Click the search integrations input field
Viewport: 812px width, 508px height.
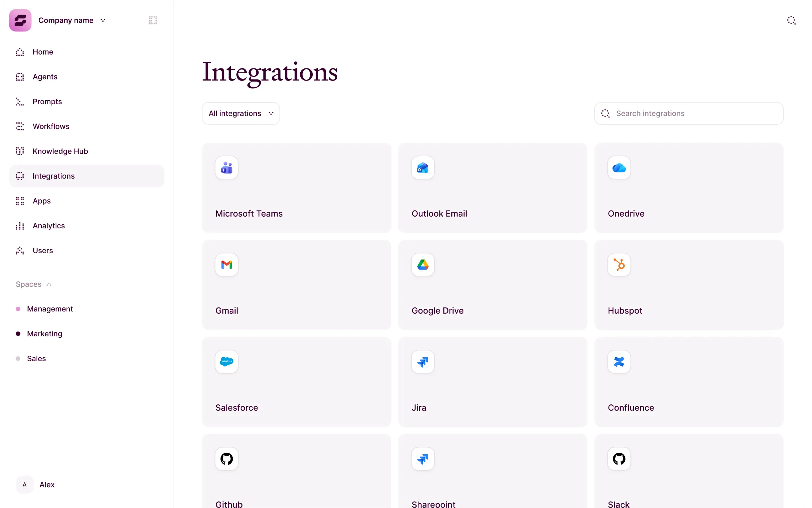[x=689, y=113]
